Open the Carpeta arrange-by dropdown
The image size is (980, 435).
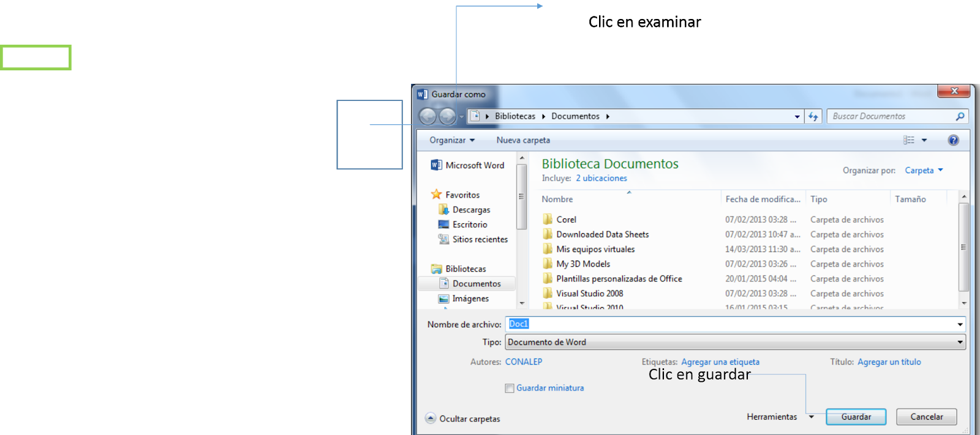pos(924,170)
